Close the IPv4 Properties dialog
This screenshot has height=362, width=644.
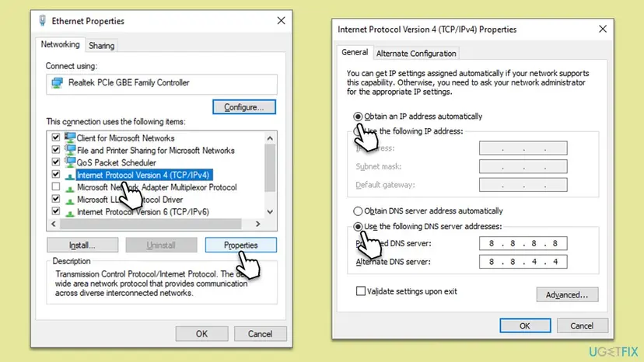pos(603,30)
